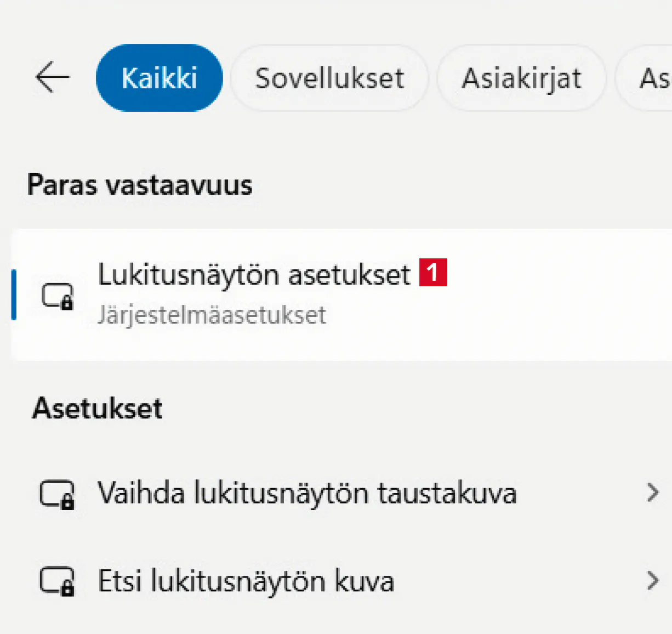Open Vaihda lukitusnäytön taustakuva setting

307,493
